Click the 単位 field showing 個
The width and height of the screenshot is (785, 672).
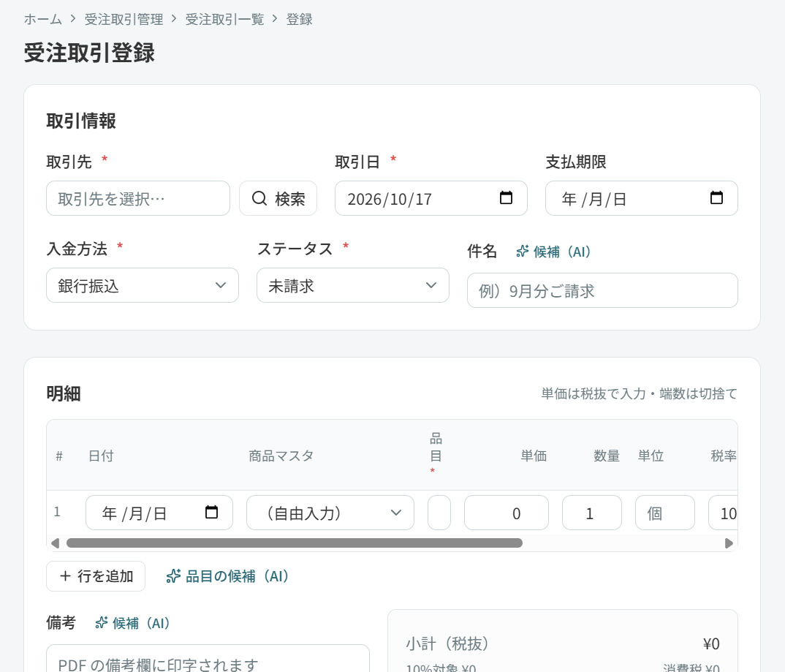pos(665,513)
